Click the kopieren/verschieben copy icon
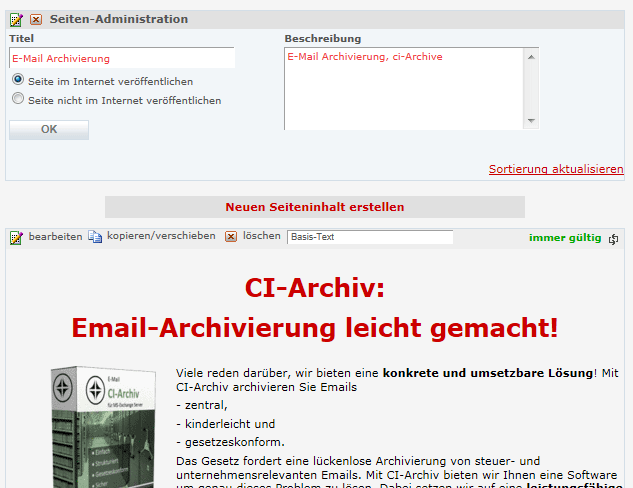633x488 pixels. 95,237
